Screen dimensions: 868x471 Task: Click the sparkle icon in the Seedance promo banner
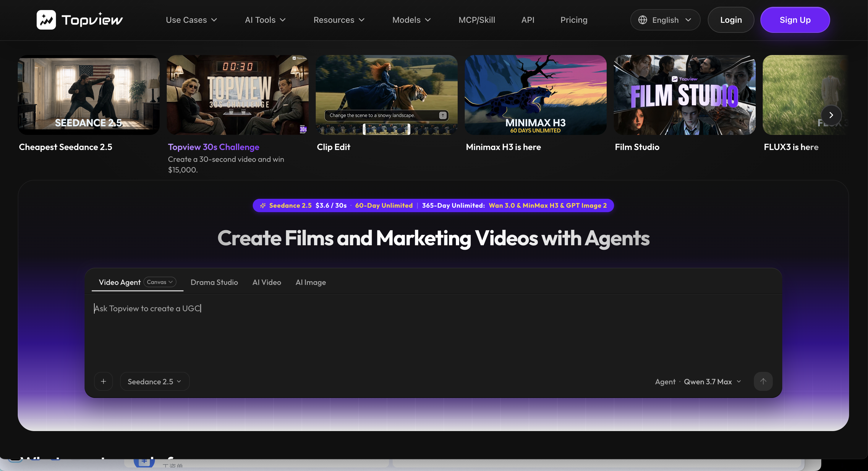(x=263, y=205)
